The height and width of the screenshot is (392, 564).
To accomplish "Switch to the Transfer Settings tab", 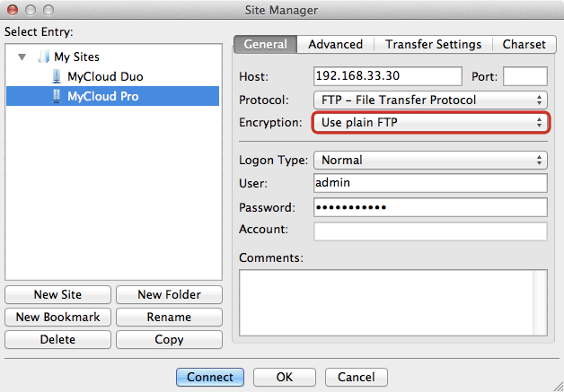I will click(x=433, y=44).
